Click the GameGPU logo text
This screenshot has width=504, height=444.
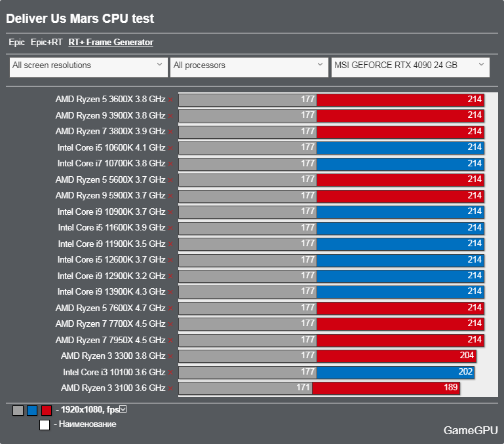point(471,430)
